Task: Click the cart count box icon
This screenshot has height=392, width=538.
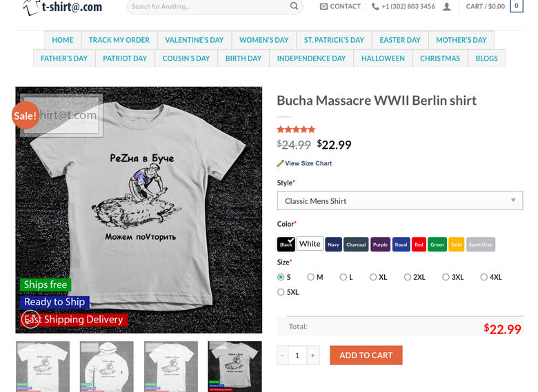Action: click(x=517, y=6)
